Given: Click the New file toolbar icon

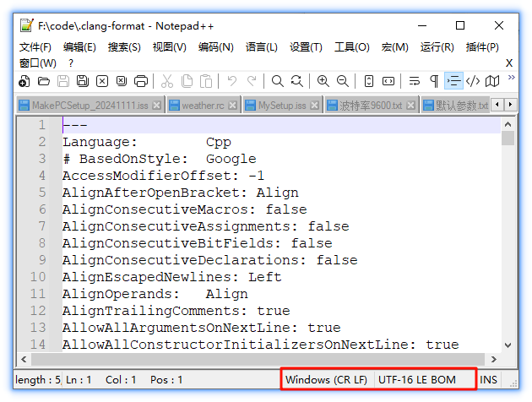Looking at the screenshot, I should [x=24, y=81].
